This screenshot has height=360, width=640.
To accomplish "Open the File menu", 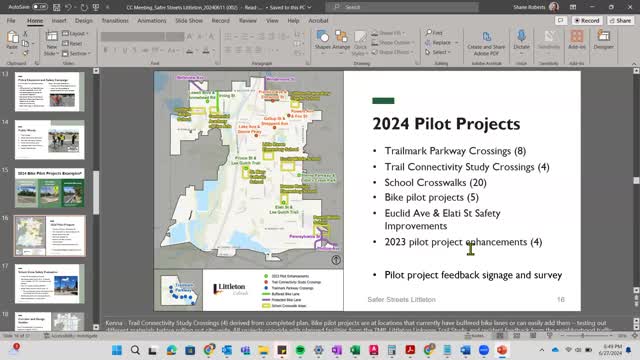I will pos(11,20).
